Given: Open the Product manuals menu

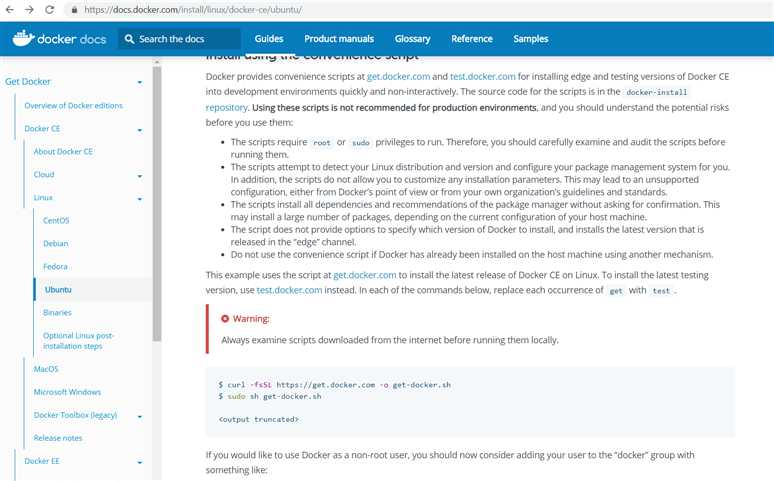Looking at the screenshot, I should [339, 39].
